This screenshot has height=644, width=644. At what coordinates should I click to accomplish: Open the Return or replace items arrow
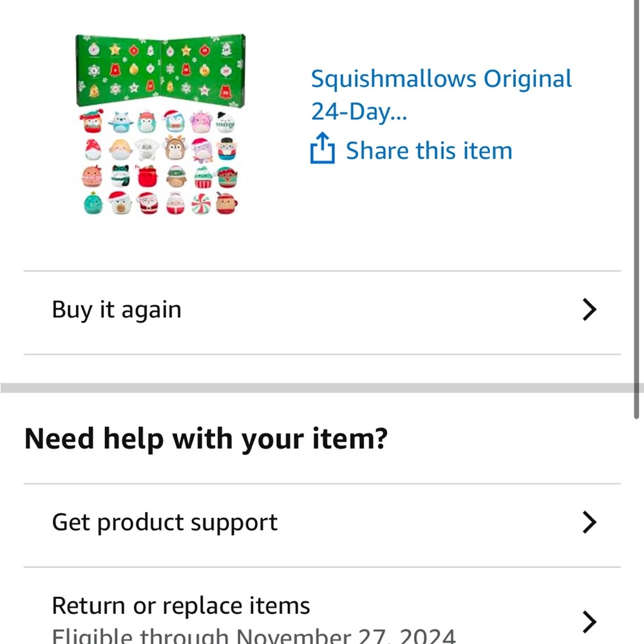(589, 622)
